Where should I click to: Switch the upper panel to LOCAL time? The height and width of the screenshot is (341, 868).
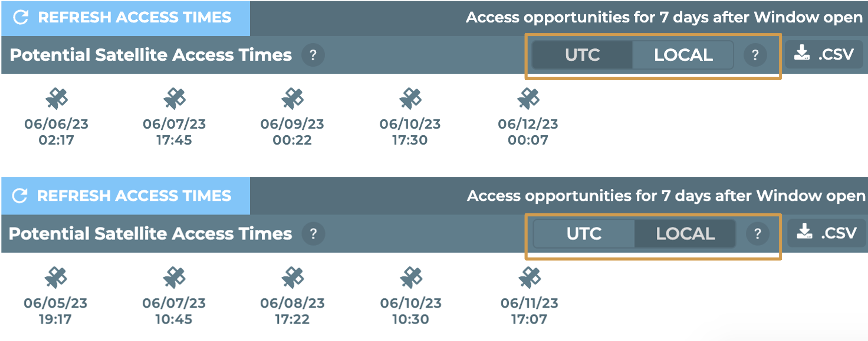683,55
